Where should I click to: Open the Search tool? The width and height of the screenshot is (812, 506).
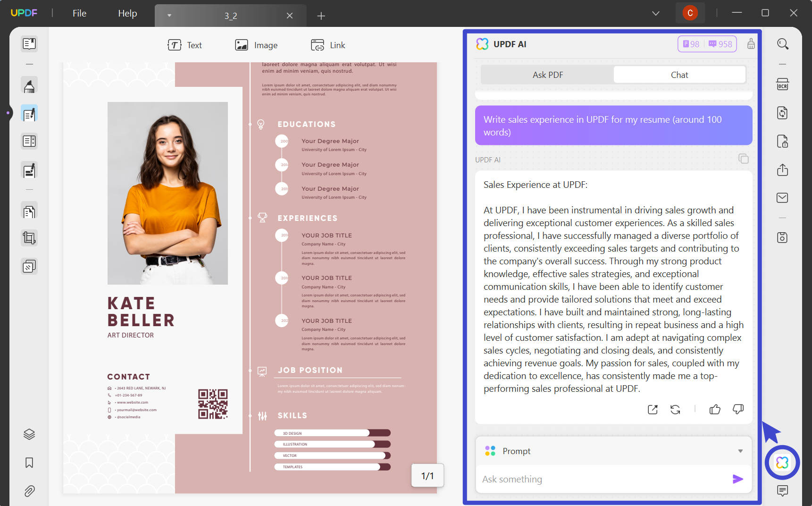[783, 43]
